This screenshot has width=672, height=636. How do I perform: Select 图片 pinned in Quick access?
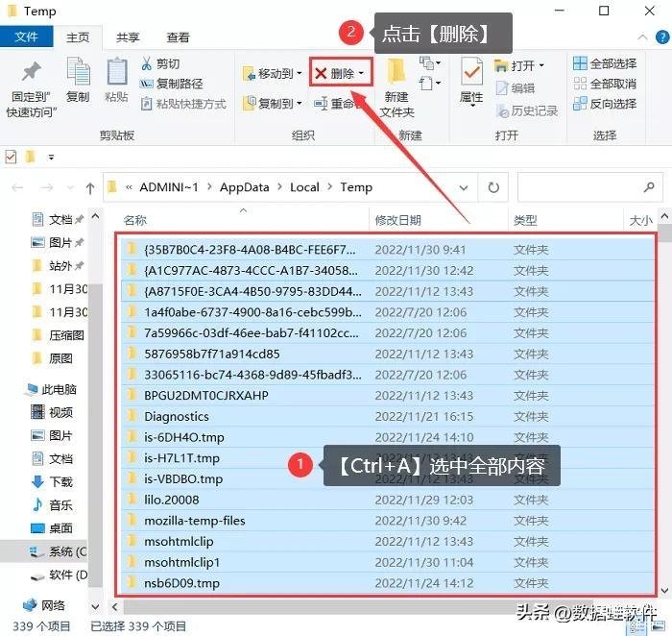click(x=60, y=243)
